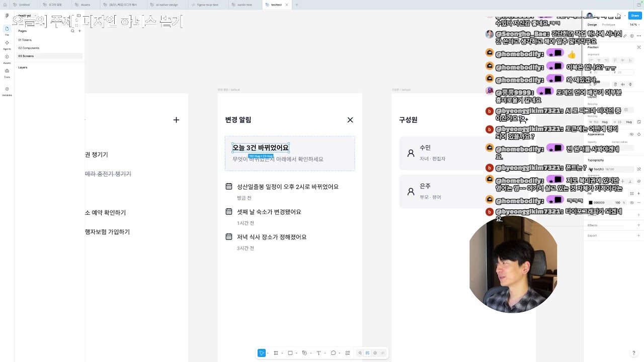Click the Text/h3 typography style field
Viewport: 644px width, 362px height.
(x=610, y=169)
